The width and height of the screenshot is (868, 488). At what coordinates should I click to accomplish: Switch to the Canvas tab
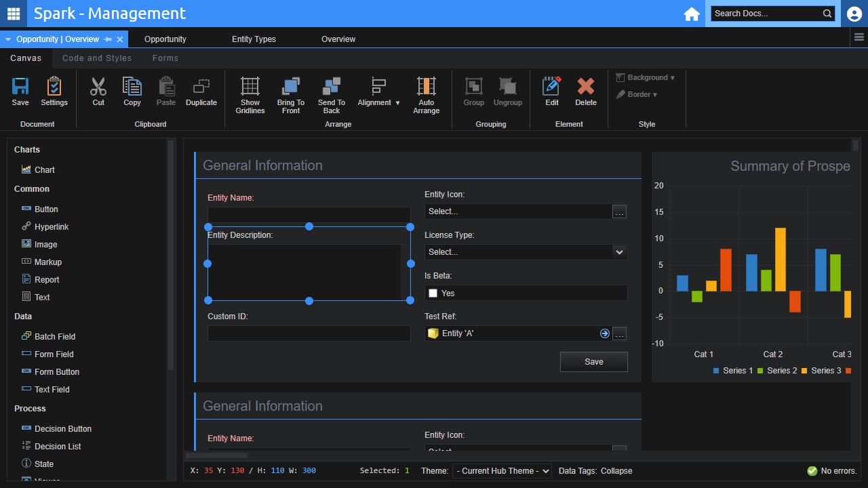pos(26,58)
